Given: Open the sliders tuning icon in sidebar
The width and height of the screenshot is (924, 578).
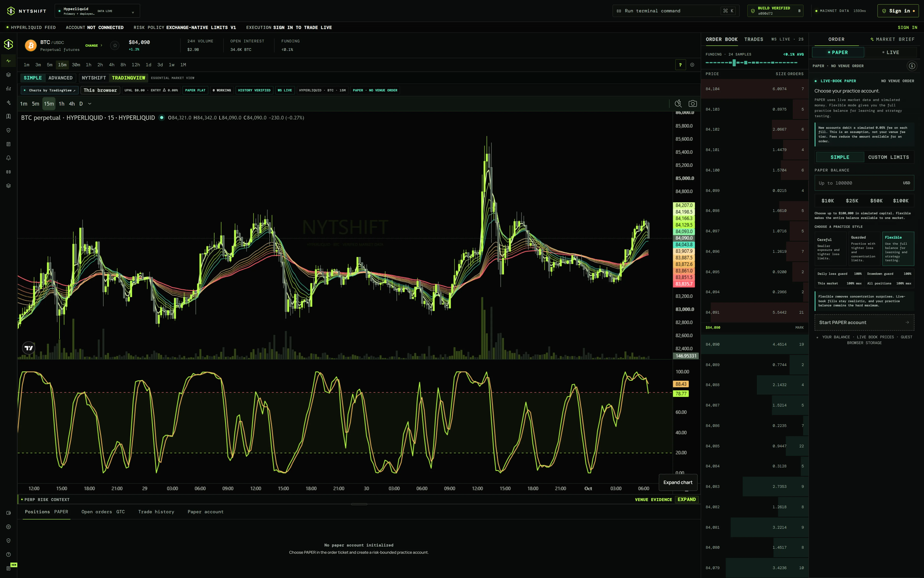Looking at the screenshot, I should click(x=8, y=89).
